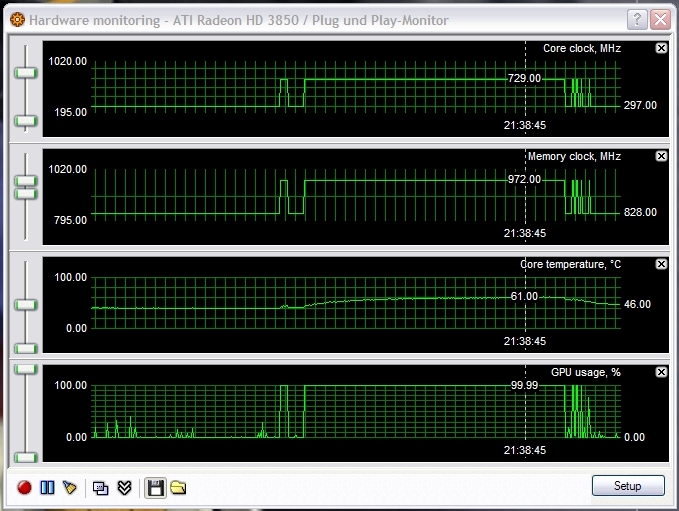Click the upper slider handle beside Core clock graph
Screen dimensions: 679x511
[26, 73]
